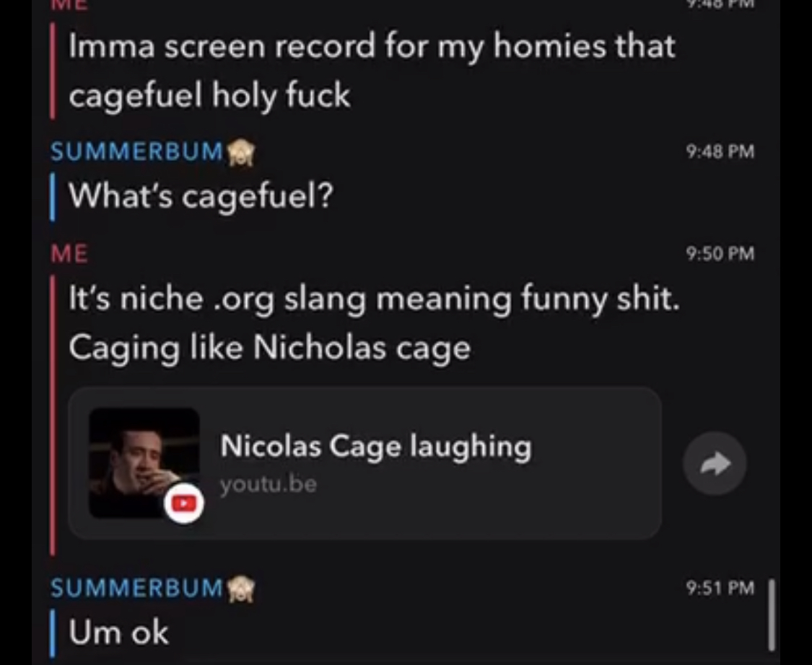Click the monkey emoji above "What's cagefuel?"
This screenshot has height=665, width=812.
point(241,153)
